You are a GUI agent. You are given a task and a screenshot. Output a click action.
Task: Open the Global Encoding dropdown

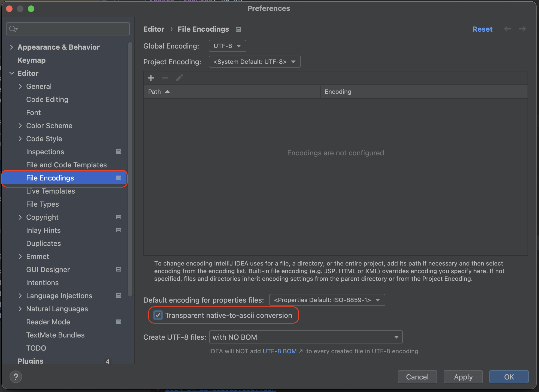coord(227,46)
